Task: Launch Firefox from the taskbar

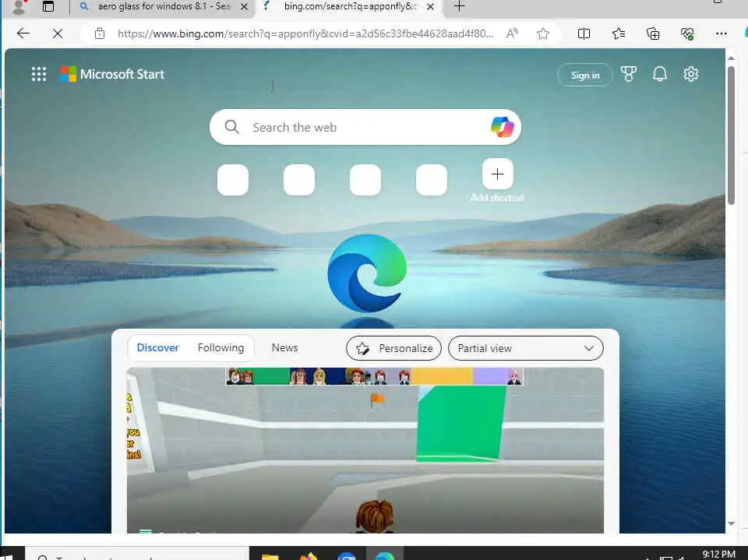Action: [309, 556]
